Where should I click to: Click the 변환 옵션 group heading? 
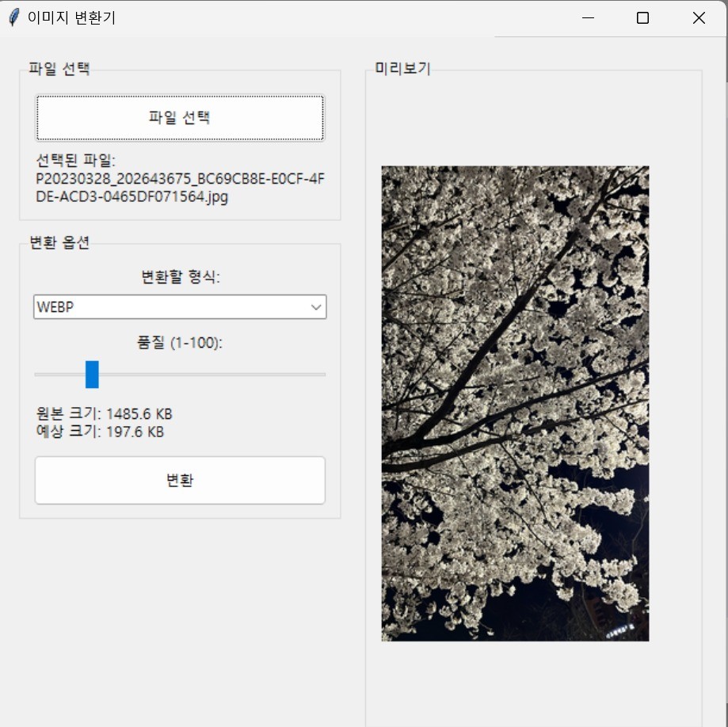point(59,243)
